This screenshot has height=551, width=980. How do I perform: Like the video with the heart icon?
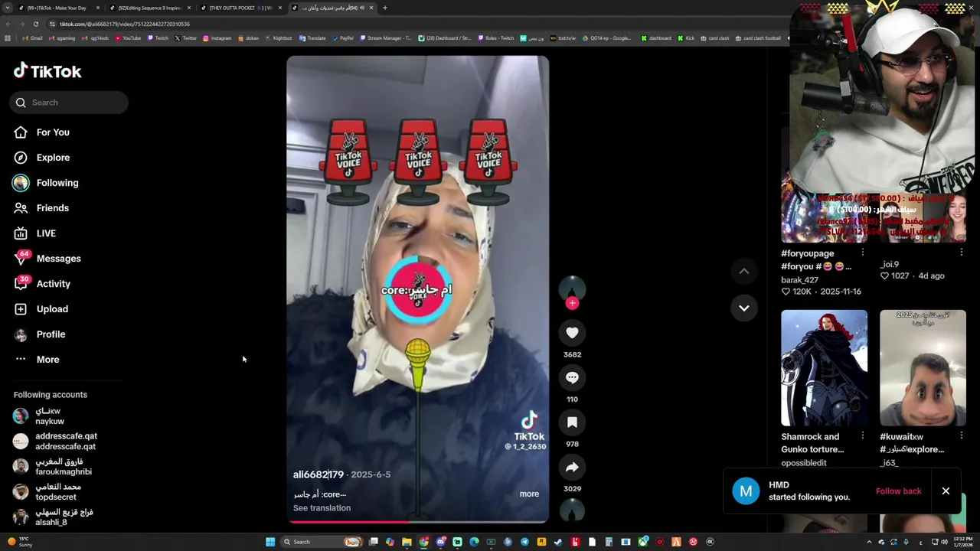572,333
